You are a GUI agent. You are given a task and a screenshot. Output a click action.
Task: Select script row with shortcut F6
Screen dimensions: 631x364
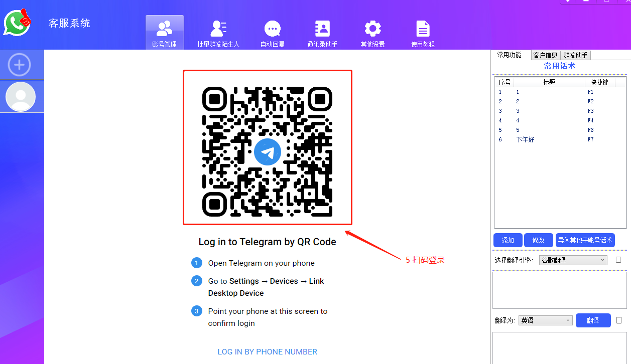click(x=560, y=130)
